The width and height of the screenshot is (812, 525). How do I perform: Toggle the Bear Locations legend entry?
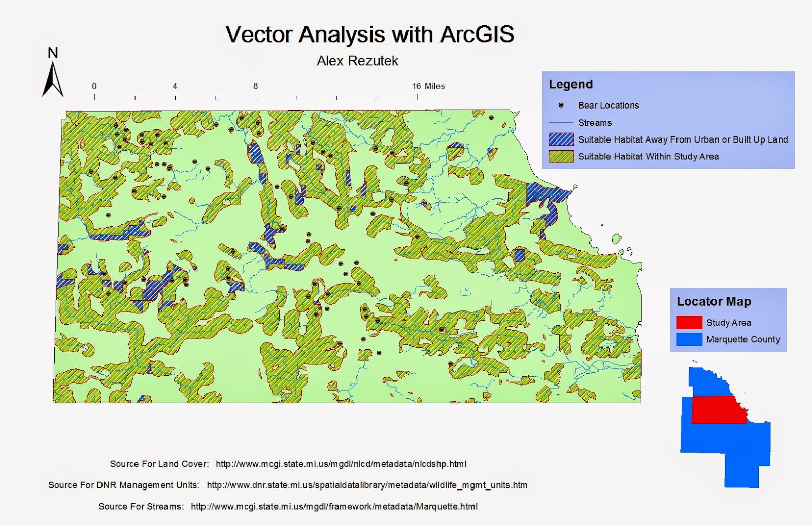point(608,106)
